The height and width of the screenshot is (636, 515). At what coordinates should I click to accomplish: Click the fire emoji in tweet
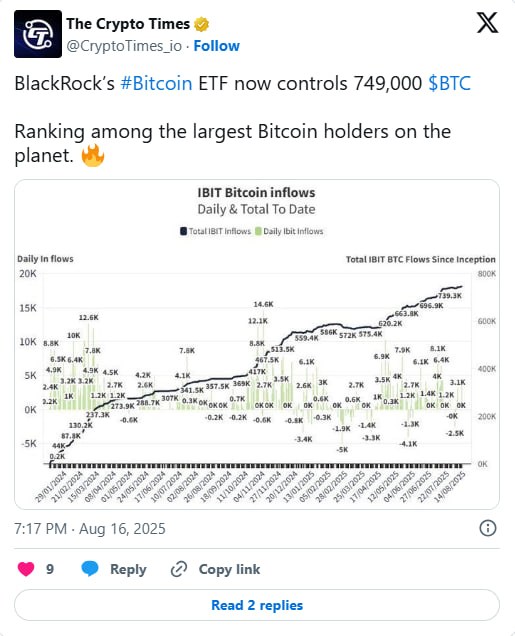[93, 155]
